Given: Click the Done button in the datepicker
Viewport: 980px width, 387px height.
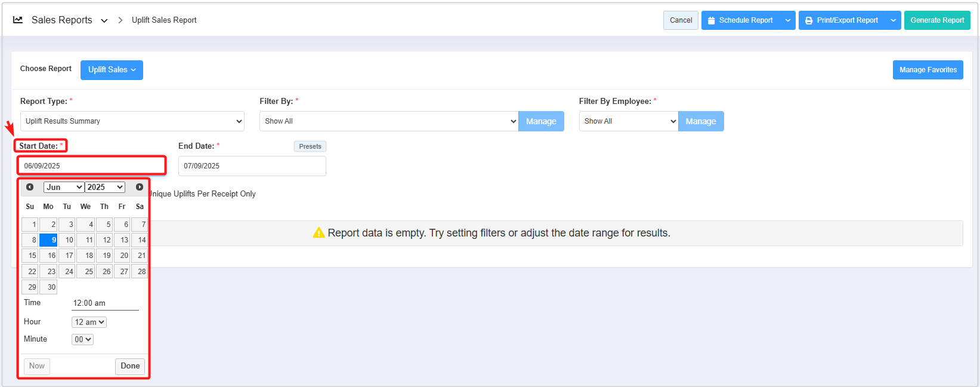Looking at the screenshot, I should coord(130,366).
